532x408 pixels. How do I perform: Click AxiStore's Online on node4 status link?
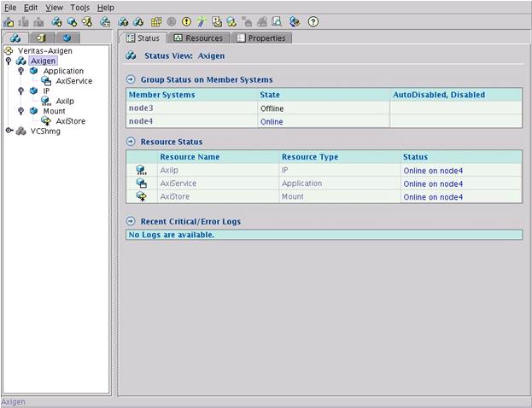click(x=433, y=197)
